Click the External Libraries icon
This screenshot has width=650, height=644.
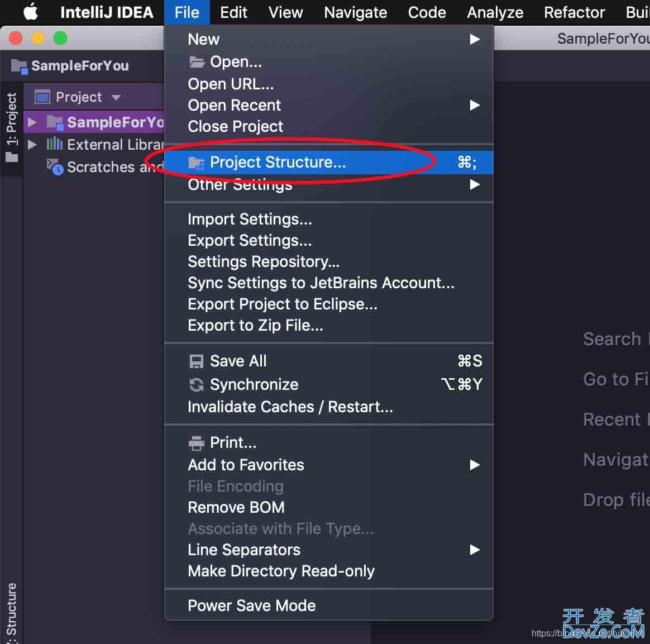point(54,144)
